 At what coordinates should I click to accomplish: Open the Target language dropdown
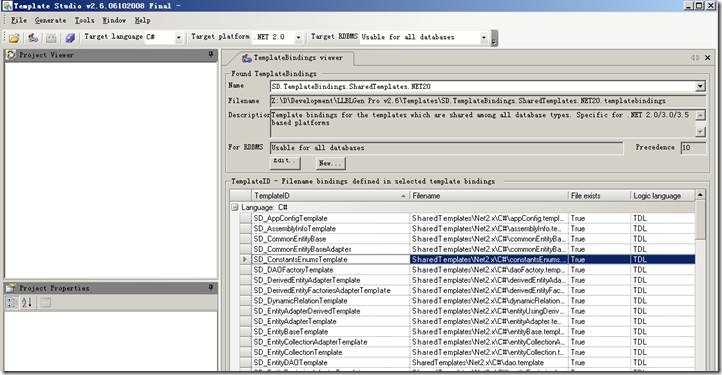[179, 37]
